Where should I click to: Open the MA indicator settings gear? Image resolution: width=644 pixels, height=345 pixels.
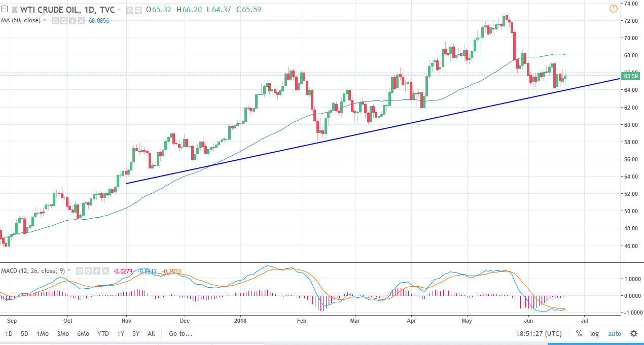[63, 20]
